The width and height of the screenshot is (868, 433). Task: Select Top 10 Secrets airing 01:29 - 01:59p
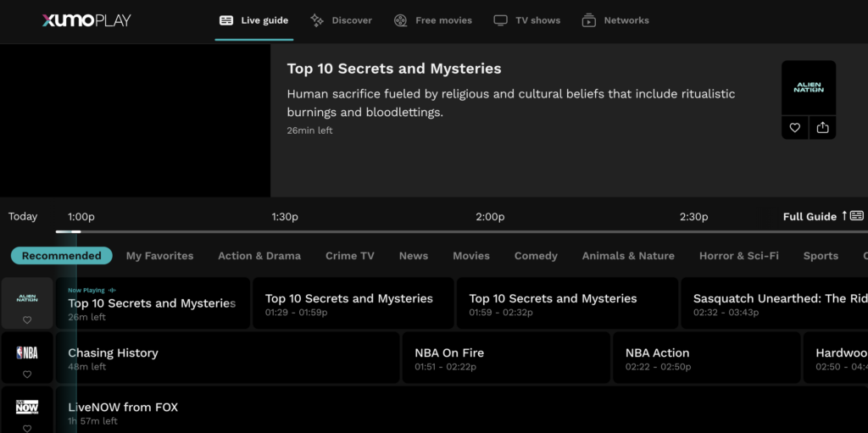click(353, 303)
